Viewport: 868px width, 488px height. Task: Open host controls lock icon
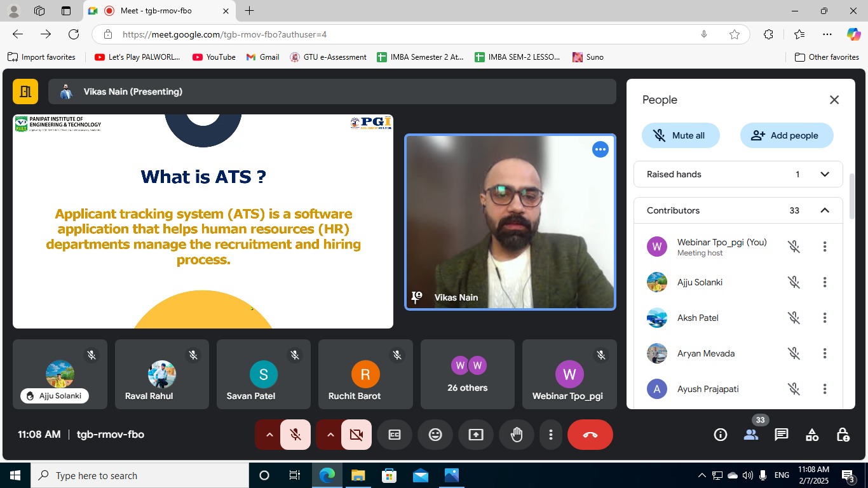coord(843,435)
